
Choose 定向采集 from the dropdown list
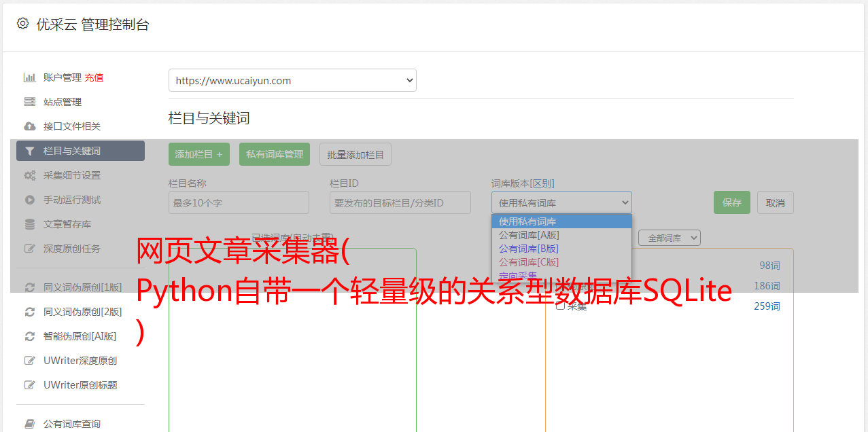click(561, 275)
